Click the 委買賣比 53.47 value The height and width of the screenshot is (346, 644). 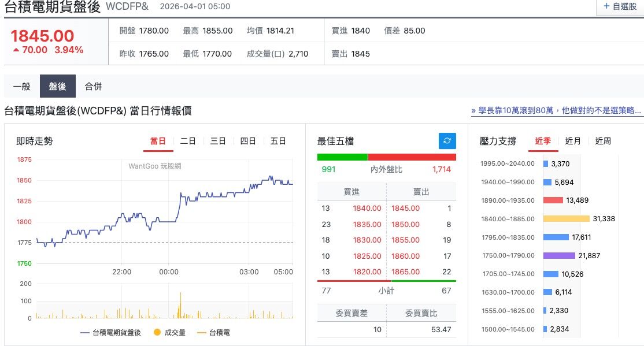click(441, 330)
